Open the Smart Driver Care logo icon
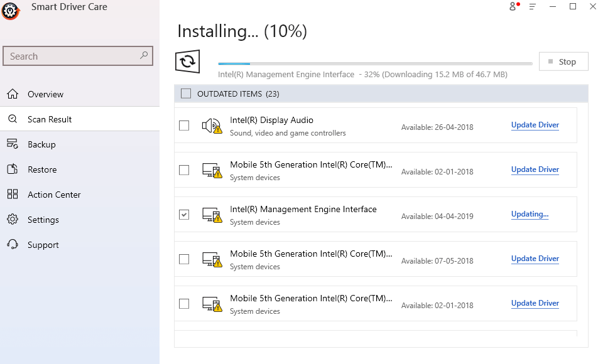 click(x=10, y=11)
